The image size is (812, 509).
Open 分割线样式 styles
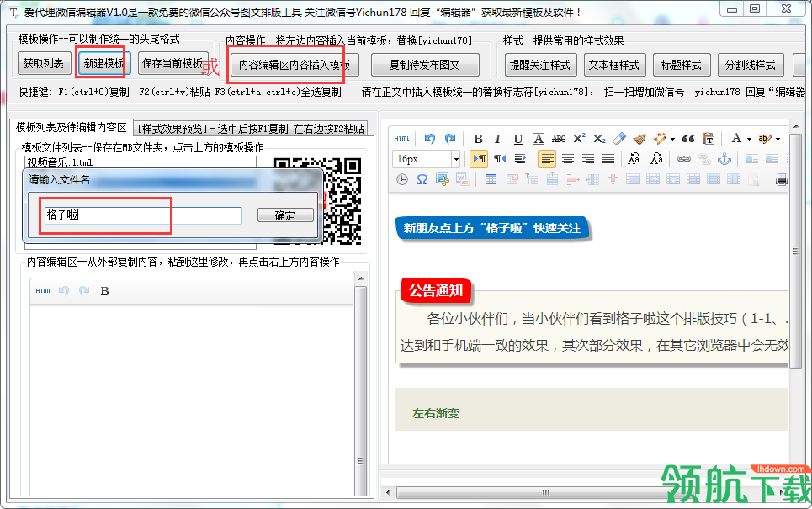751,66
